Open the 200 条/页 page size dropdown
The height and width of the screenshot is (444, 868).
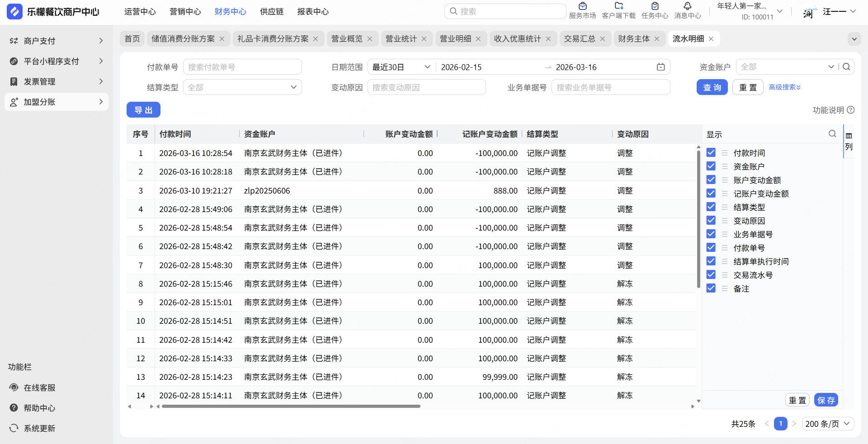tap(828, 424)
